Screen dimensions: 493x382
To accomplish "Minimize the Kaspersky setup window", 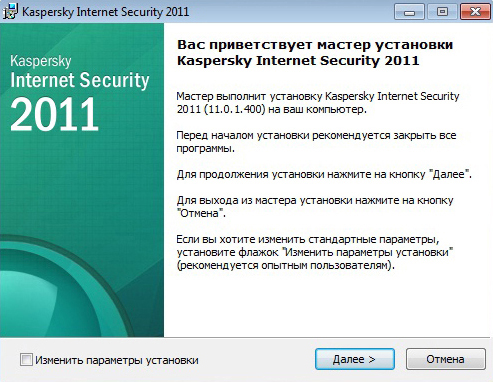I will (409, 12).
